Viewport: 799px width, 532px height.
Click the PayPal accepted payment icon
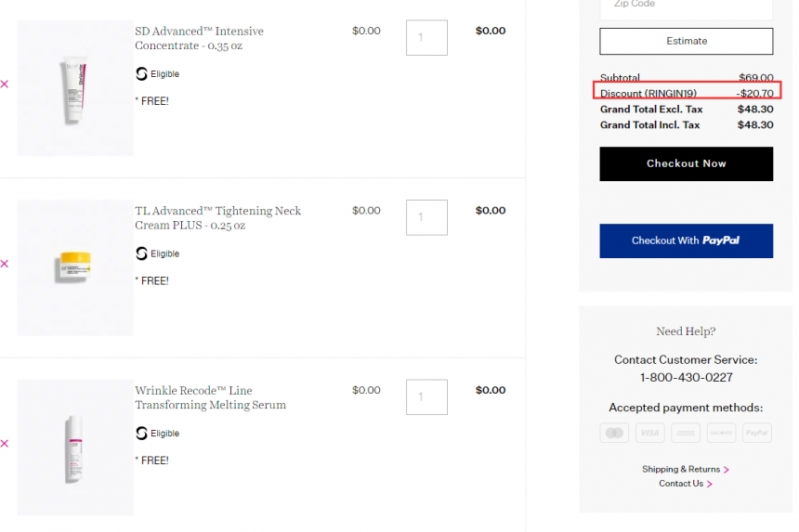click(x=756, y=433)
